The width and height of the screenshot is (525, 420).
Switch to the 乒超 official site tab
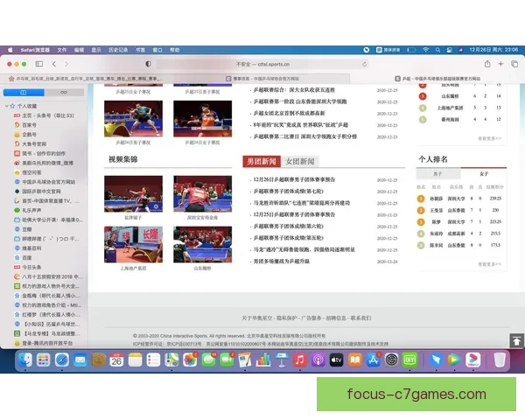click(x=437, y=79)
